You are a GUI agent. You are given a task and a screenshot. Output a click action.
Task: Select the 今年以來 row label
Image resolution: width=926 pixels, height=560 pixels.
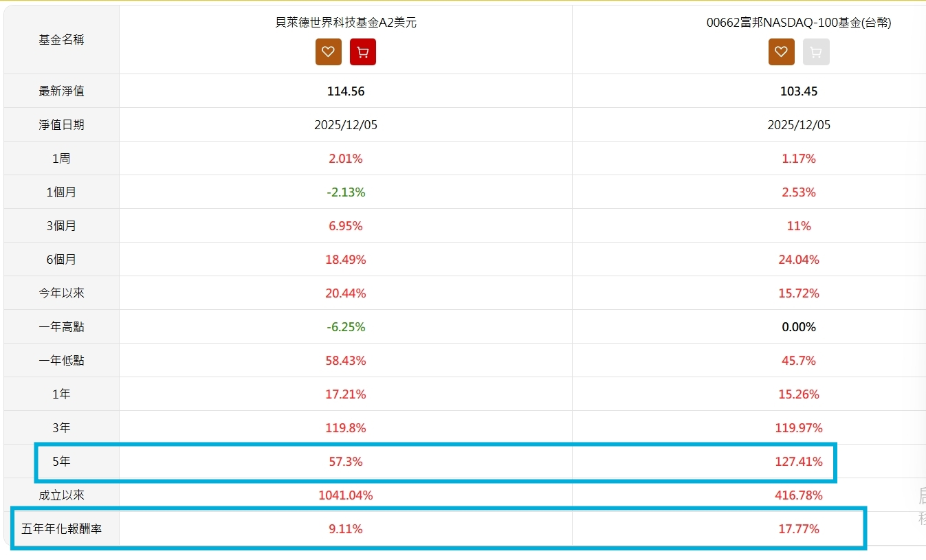coord(62,293)
